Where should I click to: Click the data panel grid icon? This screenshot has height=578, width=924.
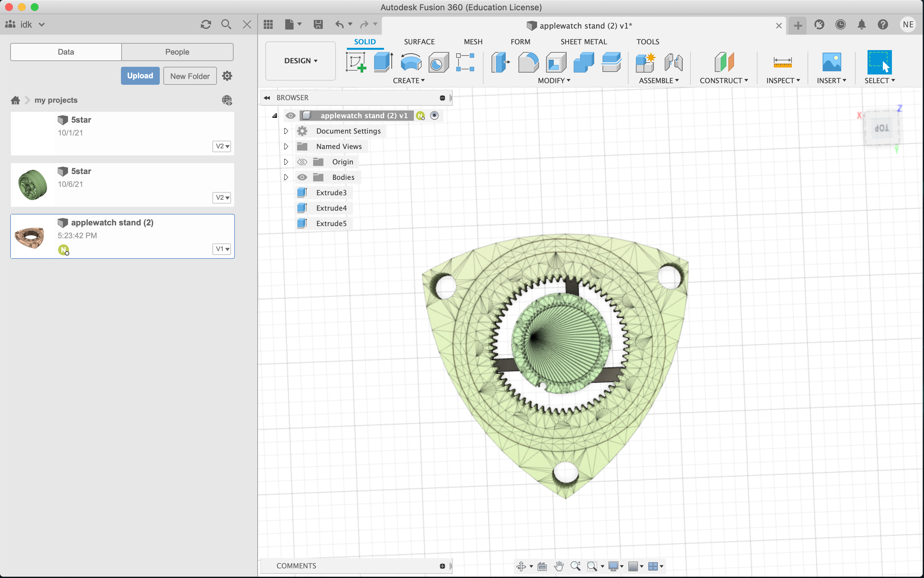[268, 24]
